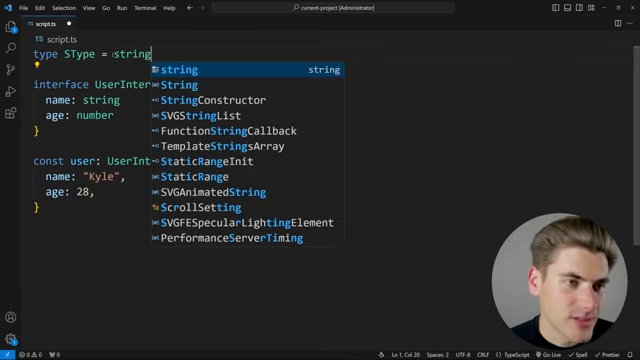Select the FunctionStringCallback suggestion
Screen dimensions: 640x360
(x=248, y=131)
